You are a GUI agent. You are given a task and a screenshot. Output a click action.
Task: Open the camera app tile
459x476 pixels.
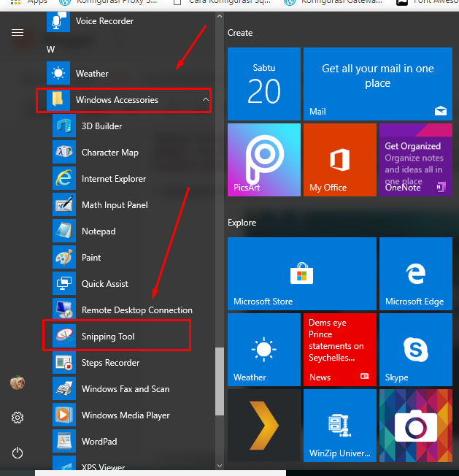(416, 426)
